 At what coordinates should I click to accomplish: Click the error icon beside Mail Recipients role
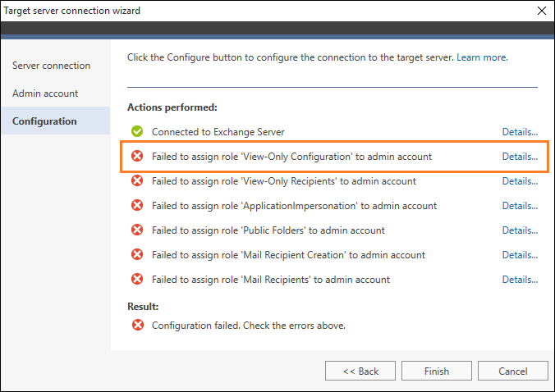137,279
